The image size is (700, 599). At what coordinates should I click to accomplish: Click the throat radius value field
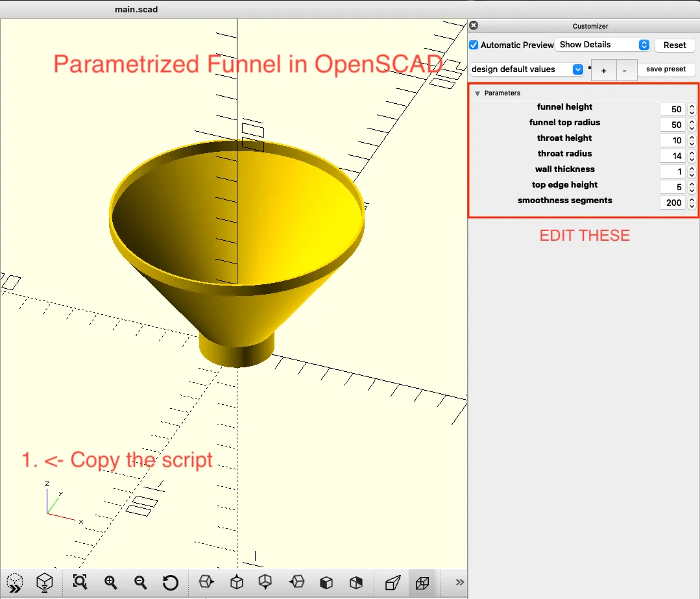[672, 156]
